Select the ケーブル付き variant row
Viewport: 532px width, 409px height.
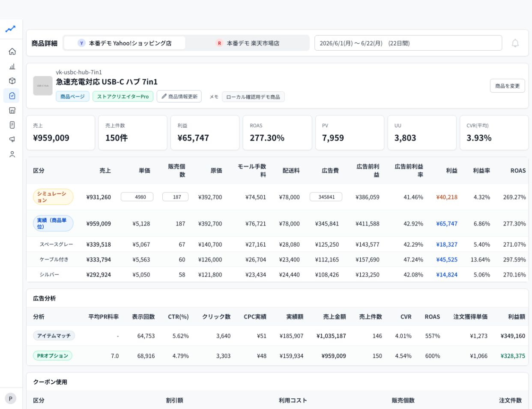(x=277, y=259)
